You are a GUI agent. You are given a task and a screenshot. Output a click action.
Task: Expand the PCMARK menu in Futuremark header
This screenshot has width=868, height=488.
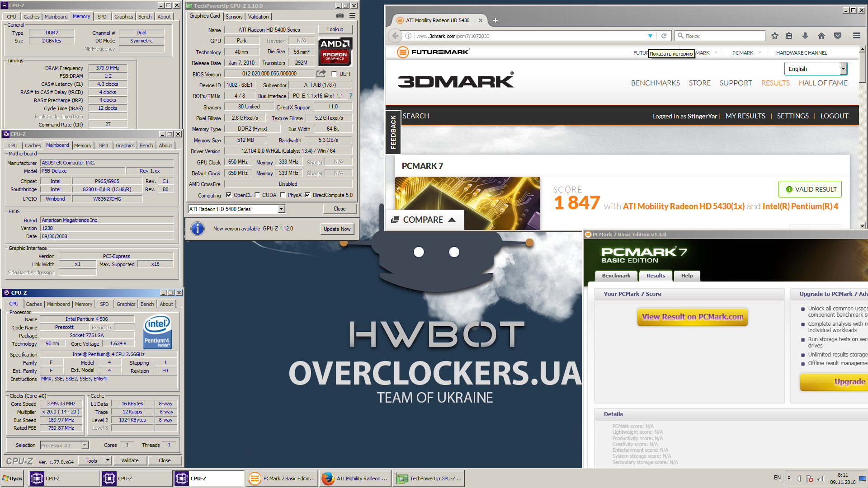759,52
